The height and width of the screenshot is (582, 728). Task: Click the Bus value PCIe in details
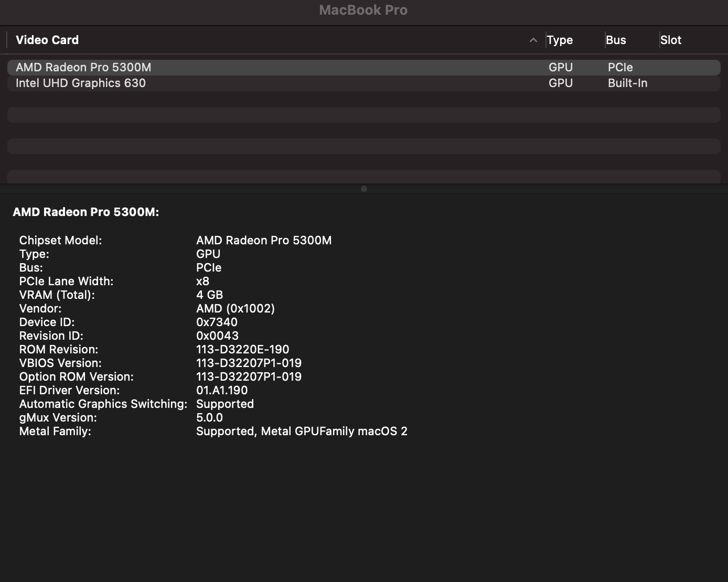tap(209, 267)
